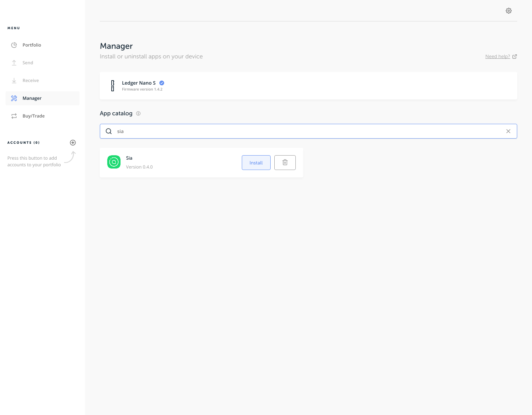Image resolution: width=532 pixels, height=415 pixels.
Task: Click the blue verified check badge
Action: [162, 83]
